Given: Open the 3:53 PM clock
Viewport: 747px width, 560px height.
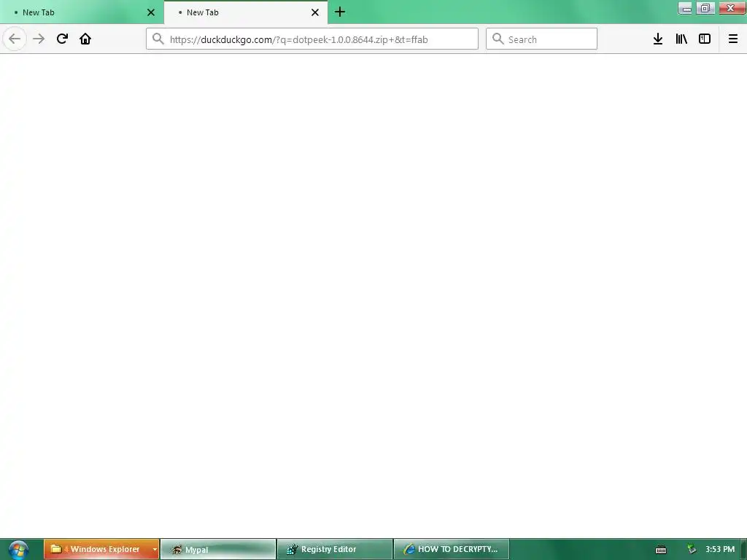Looking at the screenshot, I should 720,549.
